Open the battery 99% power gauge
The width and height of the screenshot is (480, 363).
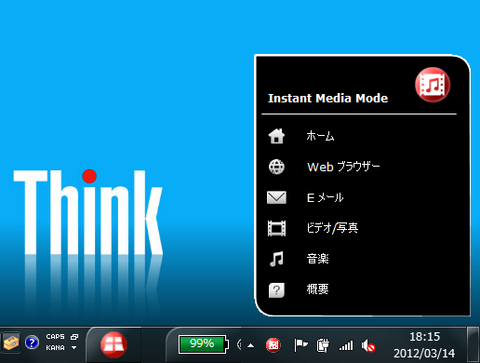(x=204, y=344)
